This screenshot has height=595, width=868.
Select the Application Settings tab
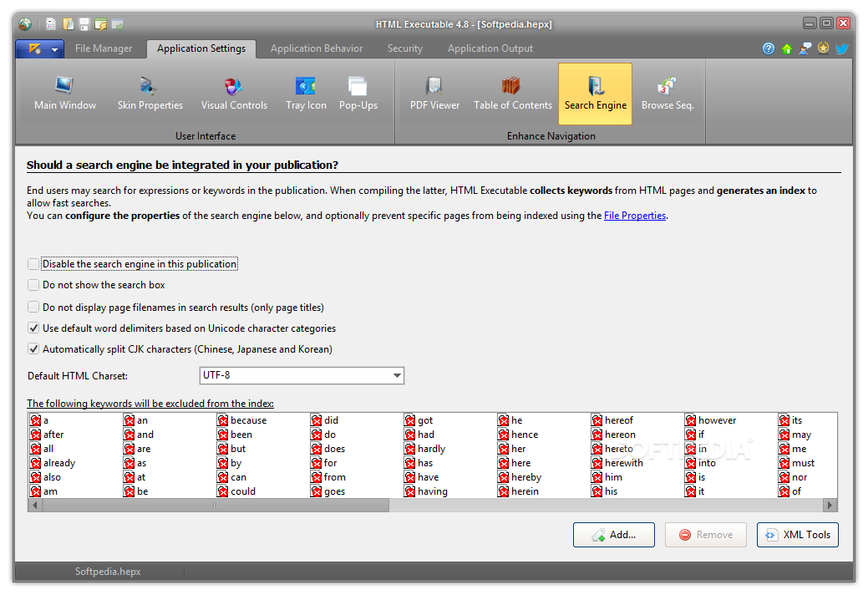click(x=201, y=48)
